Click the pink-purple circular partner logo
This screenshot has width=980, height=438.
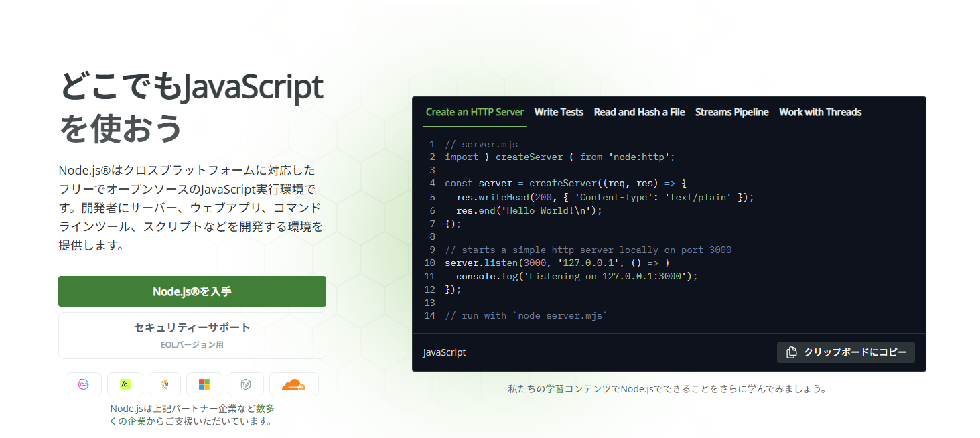pyautogui.click(x=84, y=384)
